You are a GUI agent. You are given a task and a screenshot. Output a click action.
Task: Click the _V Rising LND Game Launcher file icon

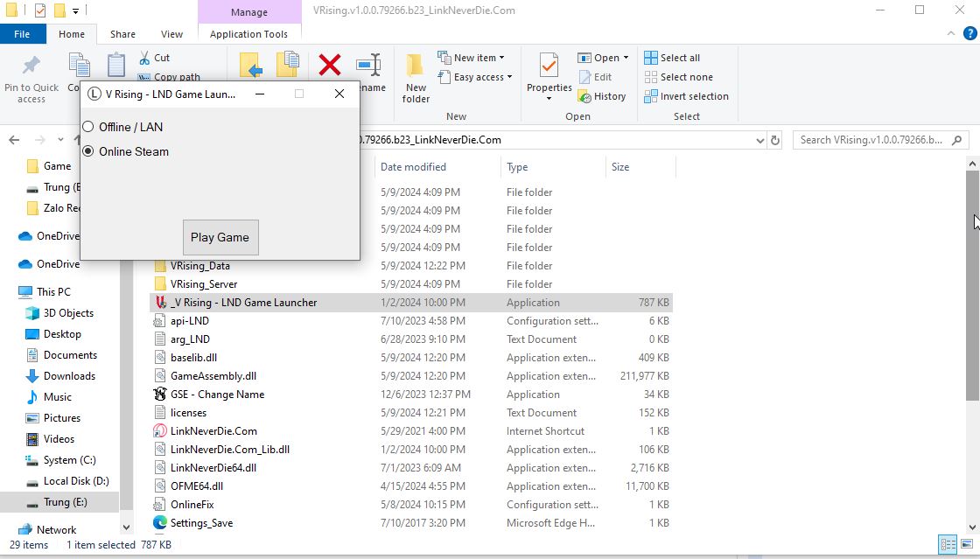pyautogui.click(x=160, y=303)
